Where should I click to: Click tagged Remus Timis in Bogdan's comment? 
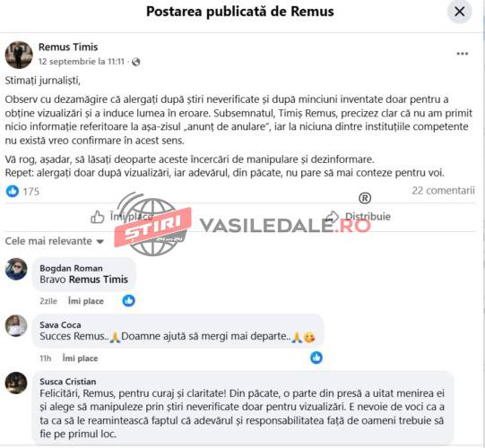tap(99, 280)
